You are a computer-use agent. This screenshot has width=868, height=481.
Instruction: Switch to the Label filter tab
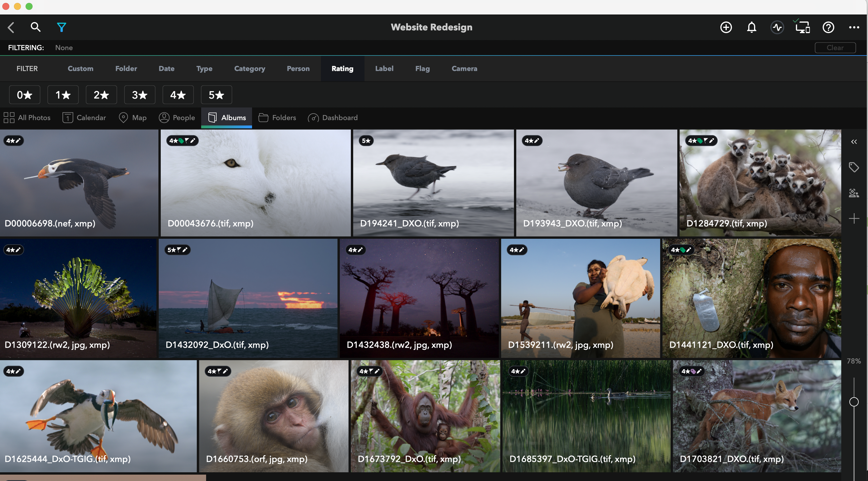tap(384, 69)
